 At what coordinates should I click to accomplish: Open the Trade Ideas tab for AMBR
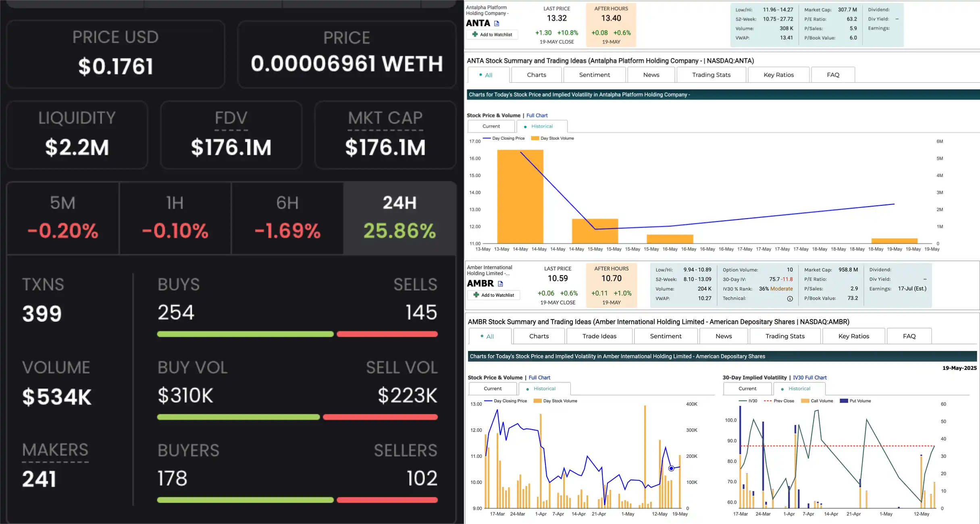pyautogui.click(x=599, y=336)
